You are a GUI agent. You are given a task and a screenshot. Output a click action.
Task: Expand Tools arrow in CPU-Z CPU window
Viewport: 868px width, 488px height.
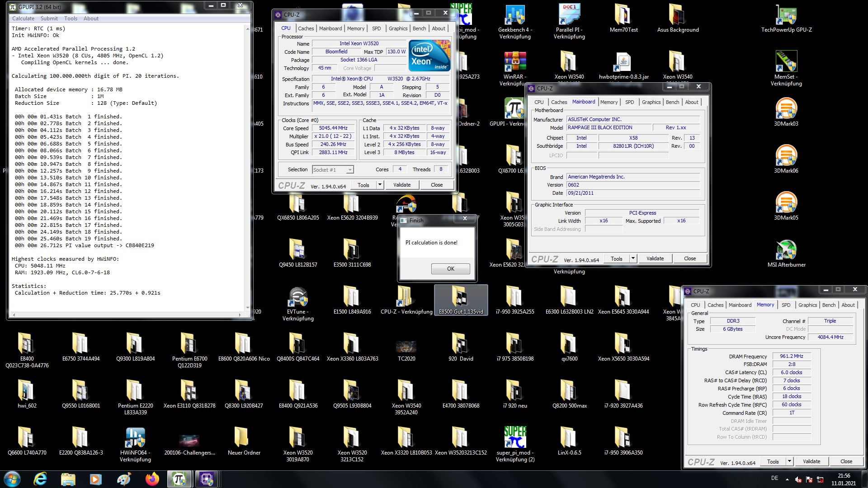(380, 185)
